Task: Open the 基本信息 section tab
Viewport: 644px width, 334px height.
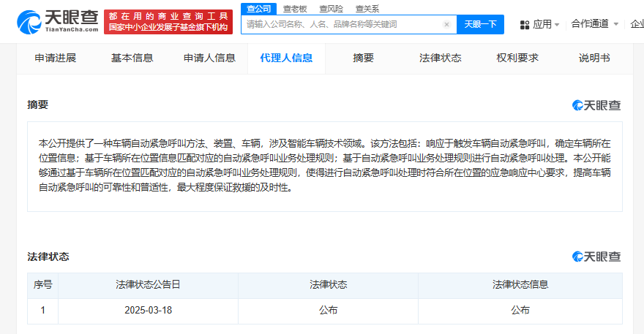Action: [x=132, y=58]
